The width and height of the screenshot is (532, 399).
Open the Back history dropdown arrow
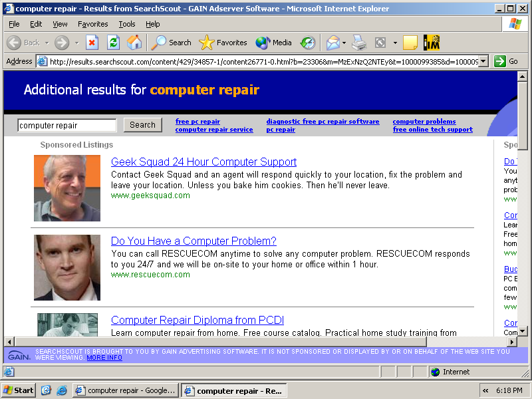click(x=47, y=43)
